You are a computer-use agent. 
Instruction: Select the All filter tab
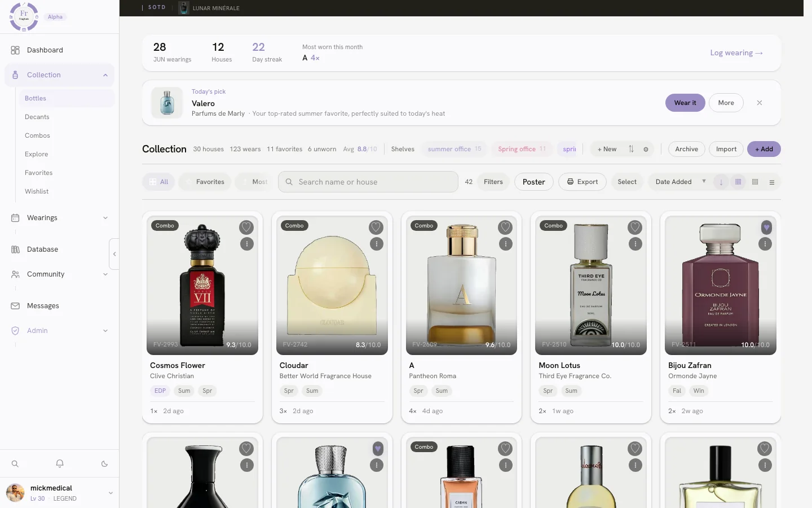159,182
